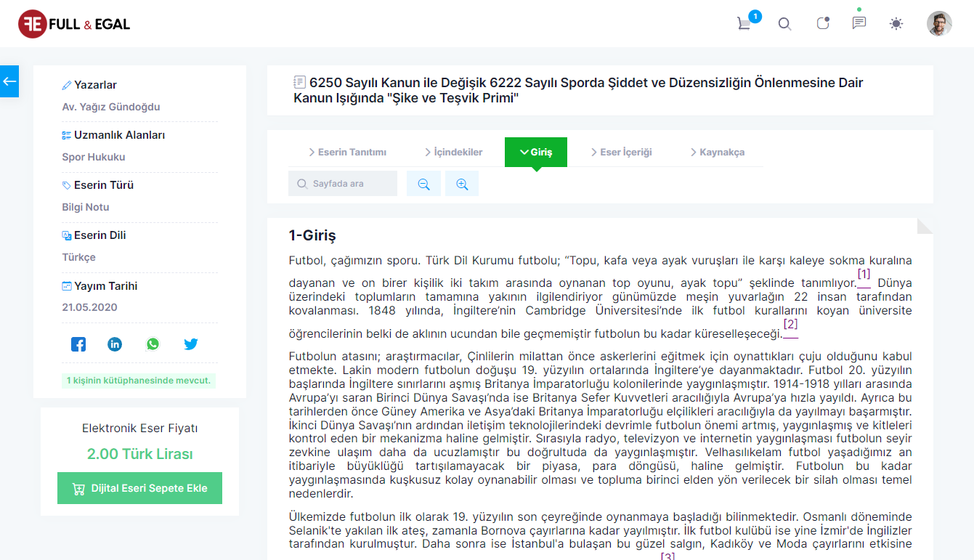The image size is (974, 560).
Task: Open footnote reference [1]
Action: point(864,275)
